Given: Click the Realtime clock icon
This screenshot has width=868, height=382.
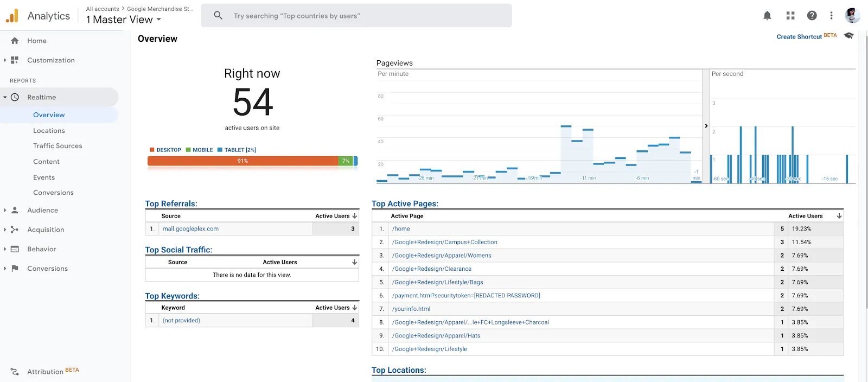Looking at the screenshot, I should click(x=15, y=97).
